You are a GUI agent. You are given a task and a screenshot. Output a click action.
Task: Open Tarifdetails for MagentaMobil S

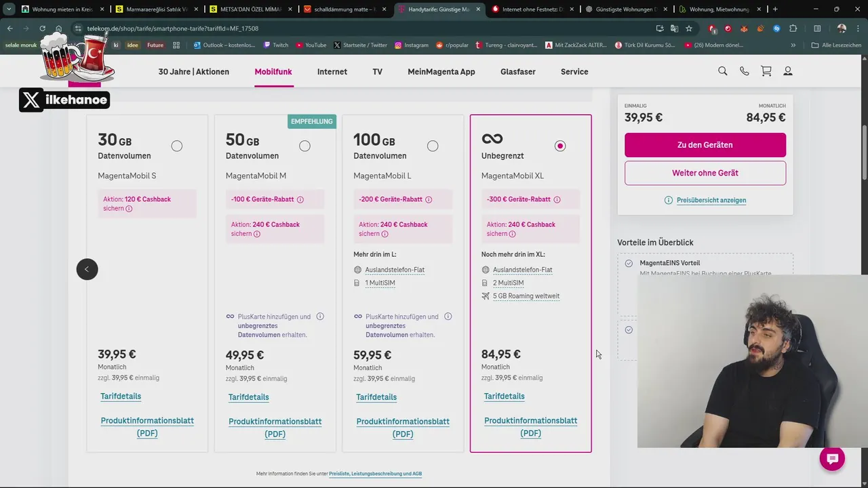tap(121, 396)
